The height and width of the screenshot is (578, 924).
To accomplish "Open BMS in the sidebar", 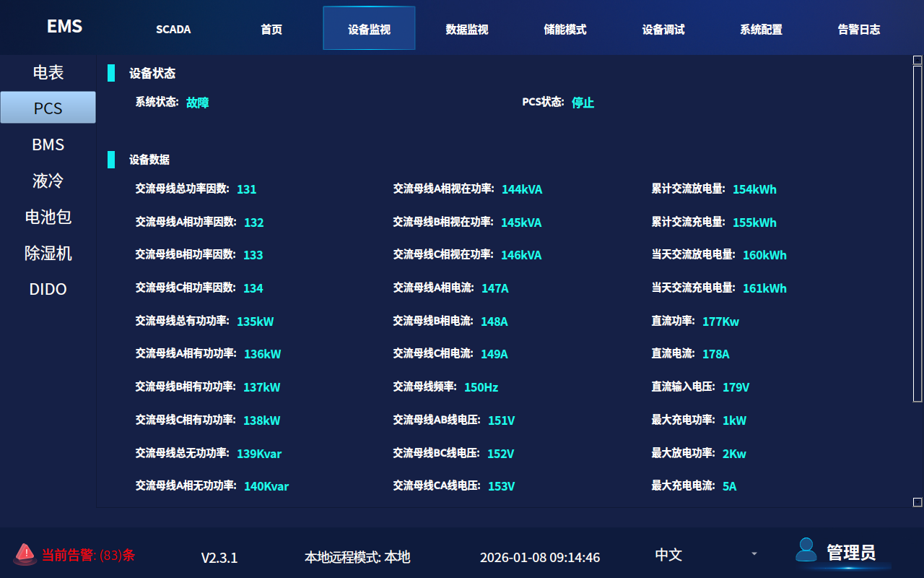I will click(x=48, y=144).
